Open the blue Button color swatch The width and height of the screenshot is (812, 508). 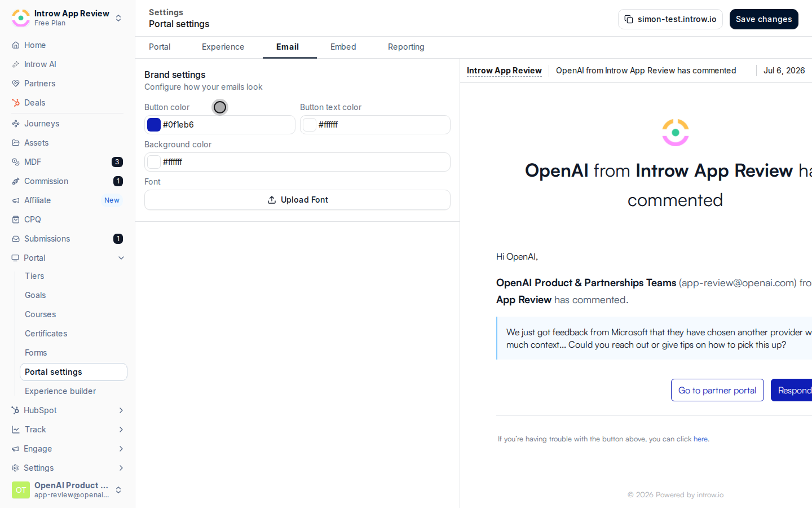click(x=154, y=125)
